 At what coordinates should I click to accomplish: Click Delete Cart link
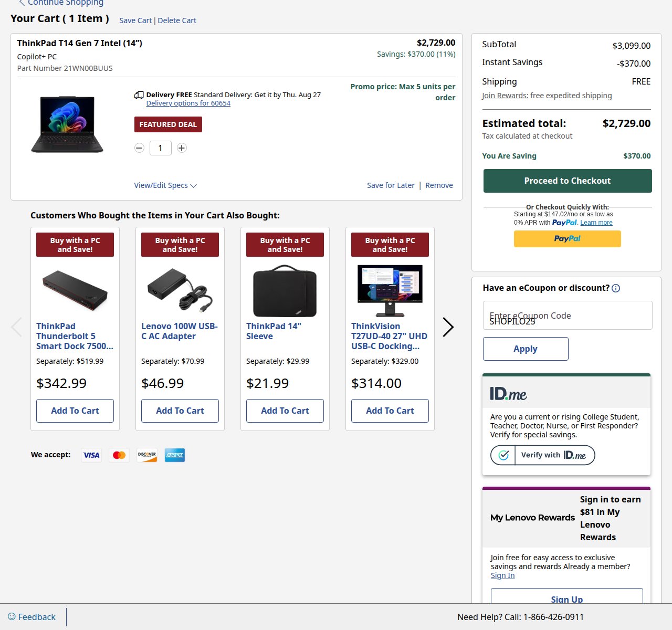click(177, 20)
